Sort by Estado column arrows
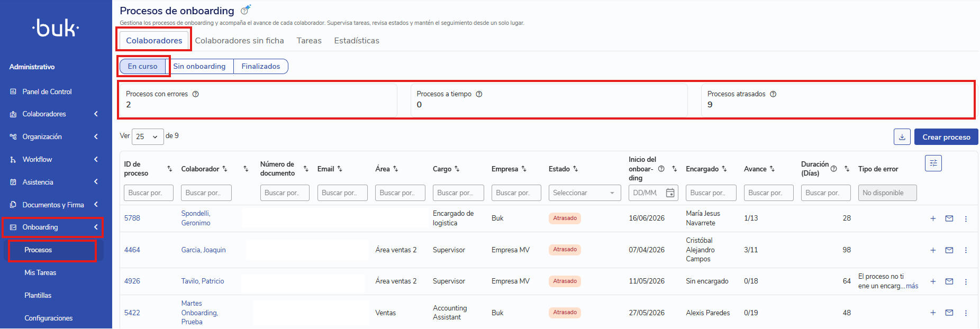The height and width of the screenshot is (329, 980). click(575, 169)
